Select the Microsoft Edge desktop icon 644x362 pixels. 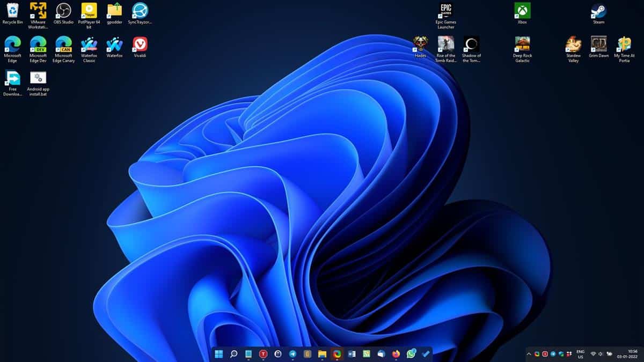point(12,49)
